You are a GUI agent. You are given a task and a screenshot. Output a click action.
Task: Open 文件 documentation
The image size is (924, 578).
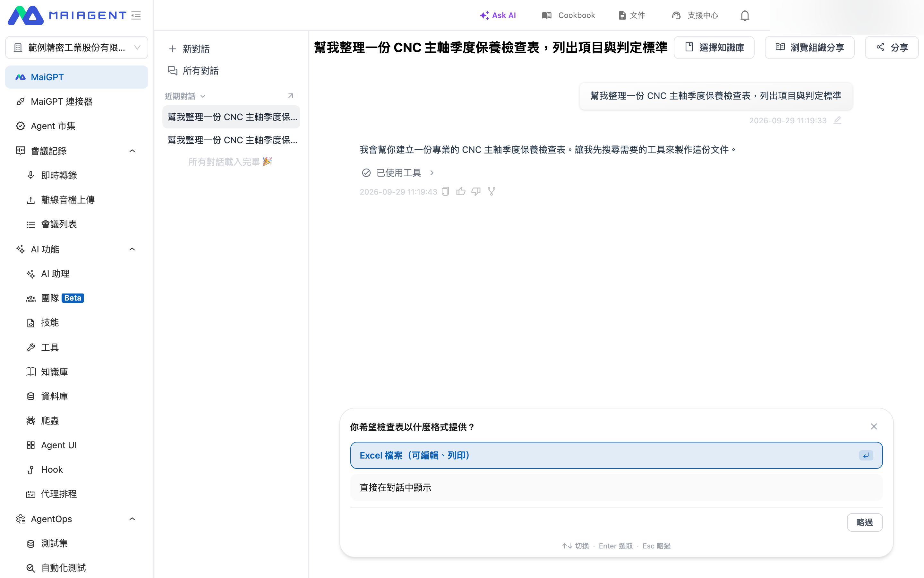coord(632,15)
